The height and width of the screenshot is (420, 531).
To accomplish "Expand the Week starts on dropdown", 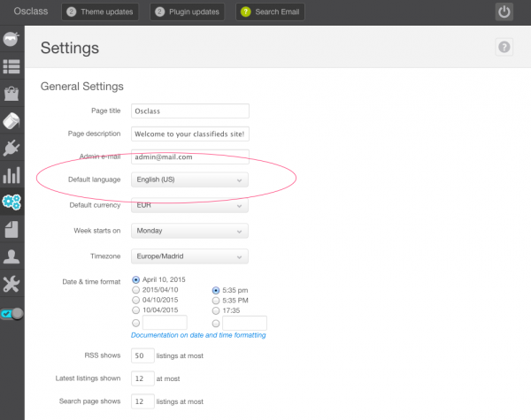I will [x=189, y=231].
